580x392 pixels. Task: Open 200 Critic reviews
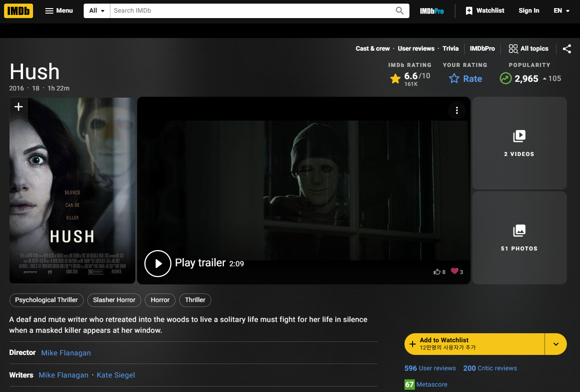[x=490, y=368]
